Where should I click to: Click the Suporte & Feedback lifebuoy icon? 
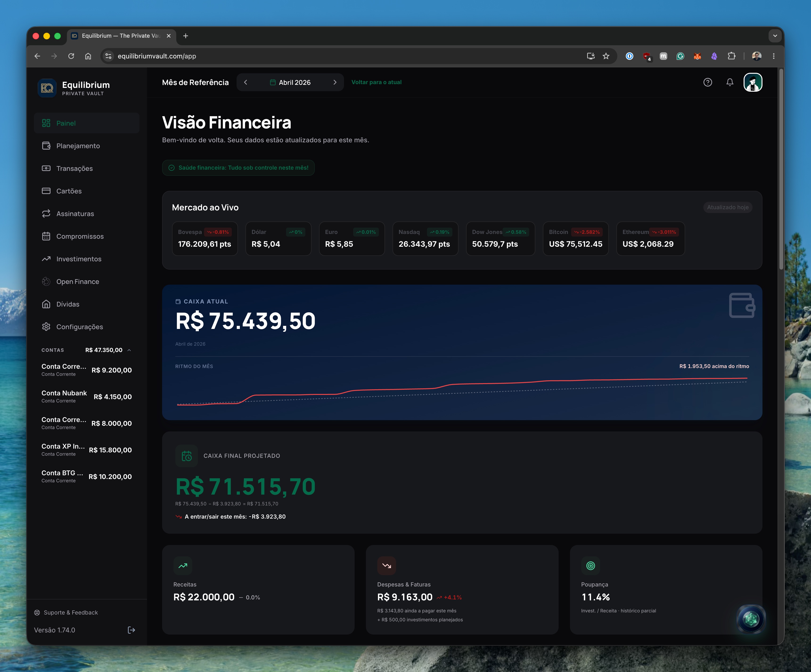coord(37,613)
